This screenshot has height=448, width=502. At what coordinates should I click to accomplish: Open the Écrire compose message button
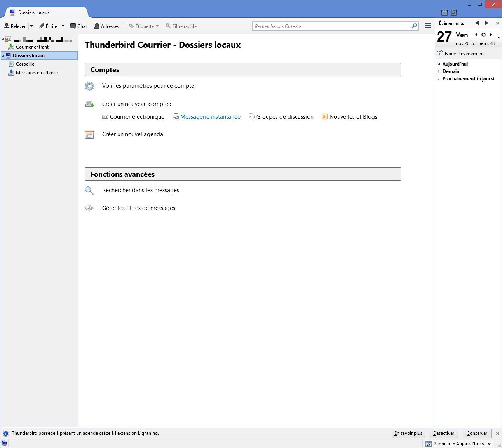pyautogui.click(x=48, y=26)
